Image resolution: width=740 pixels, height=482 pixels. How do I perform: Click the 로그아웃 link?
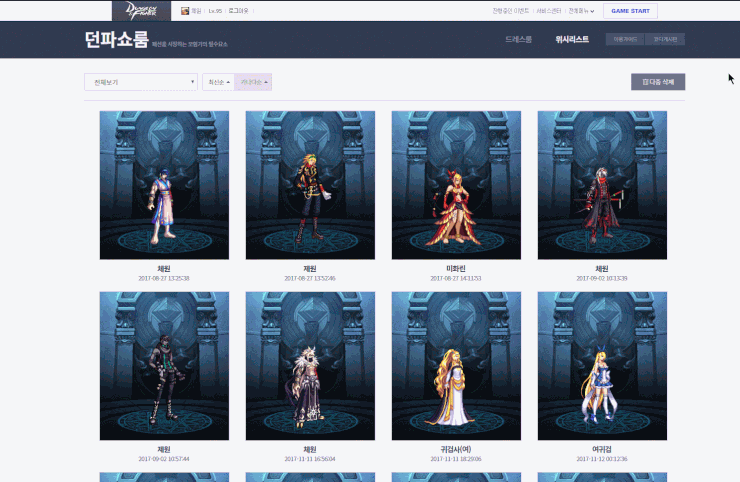pos(239,11)
